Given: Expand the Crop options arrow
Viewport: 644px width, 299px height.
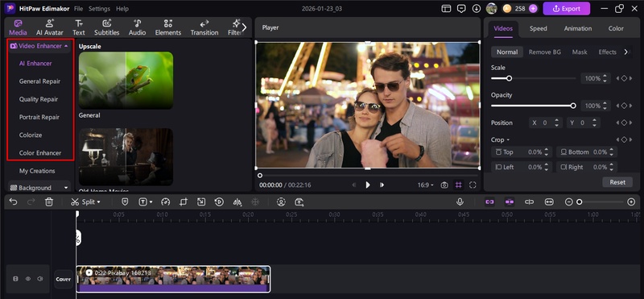Looking at the screenshot, I should [x=508, y=140].
